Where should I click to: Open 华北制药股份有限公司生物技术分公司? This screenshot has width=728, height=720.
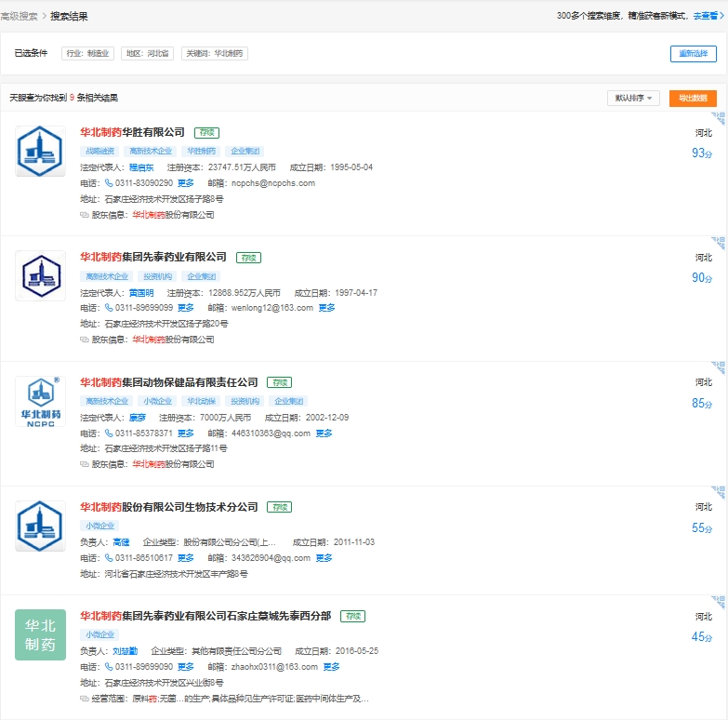(169, 507)
